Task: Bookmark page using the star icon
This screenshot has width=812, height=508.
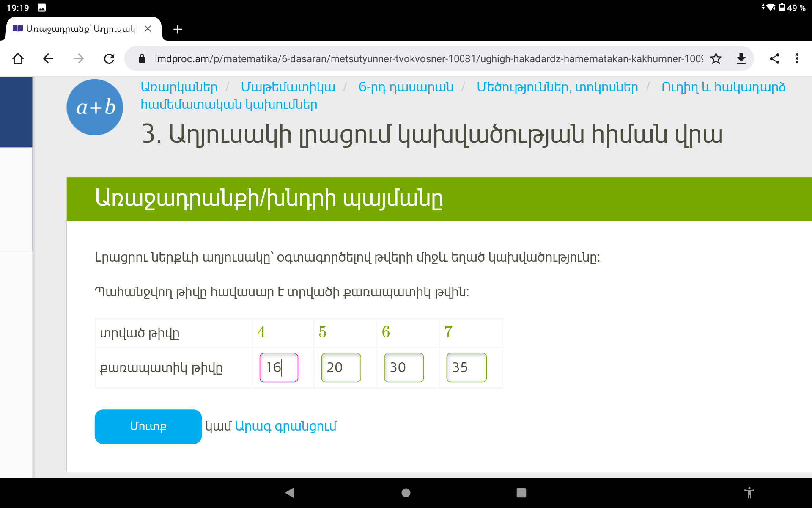Action: tap(716, 58)
